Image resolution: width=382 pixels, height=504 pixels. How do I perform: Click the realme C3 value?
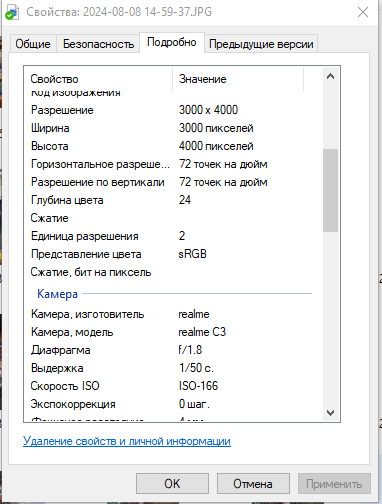(x=202, y=332)
